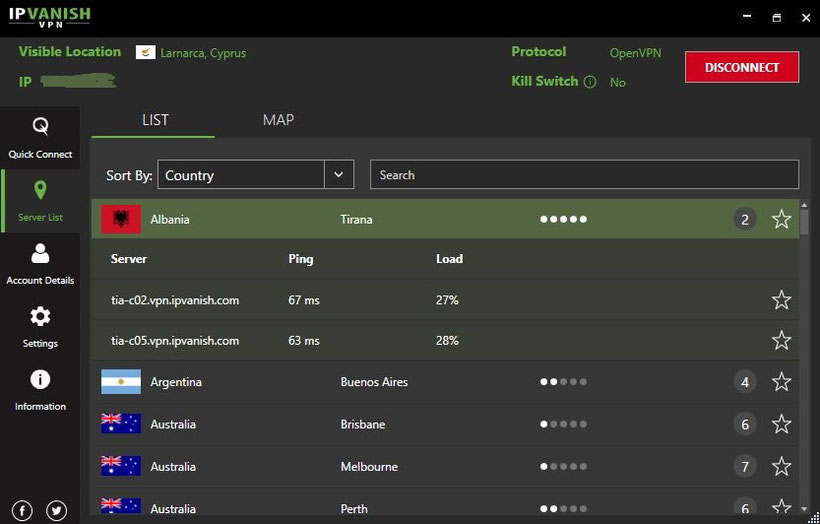Screen dimensions: 820x524
Task: Select the Melbourne city entry
Action: click(x=369, y=466)
